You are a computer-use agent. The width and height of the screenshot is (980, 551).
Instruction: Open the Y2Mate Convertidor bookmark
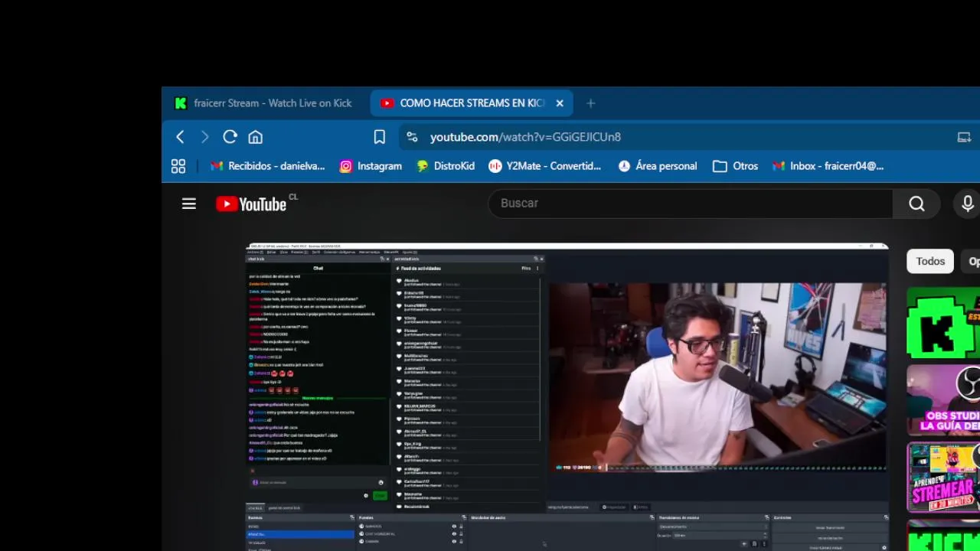pos(545,166)
